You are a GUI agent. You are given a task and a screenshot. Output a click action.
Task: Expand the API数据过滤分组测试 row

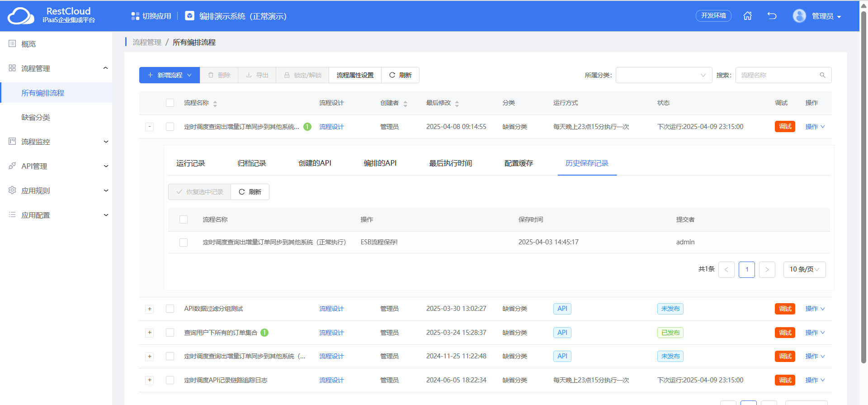149,309
